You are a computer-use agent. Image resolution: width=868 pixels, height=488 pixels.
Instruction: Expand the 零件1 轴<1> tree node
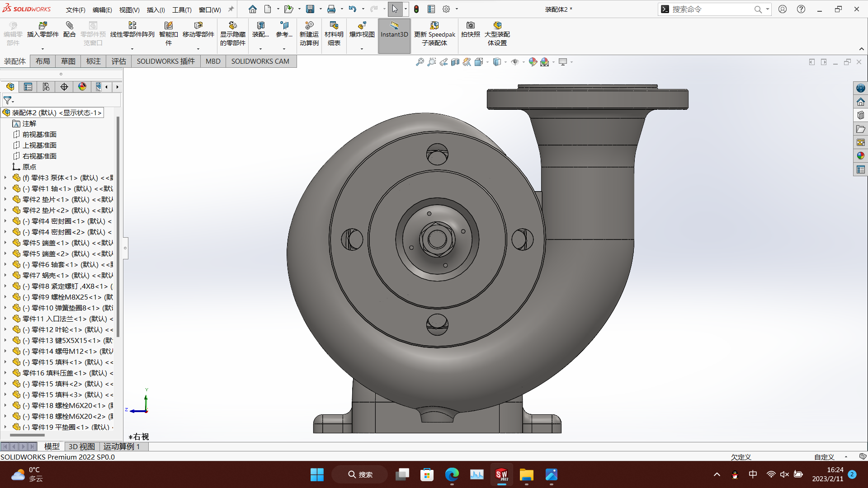[x=5, y=188]
